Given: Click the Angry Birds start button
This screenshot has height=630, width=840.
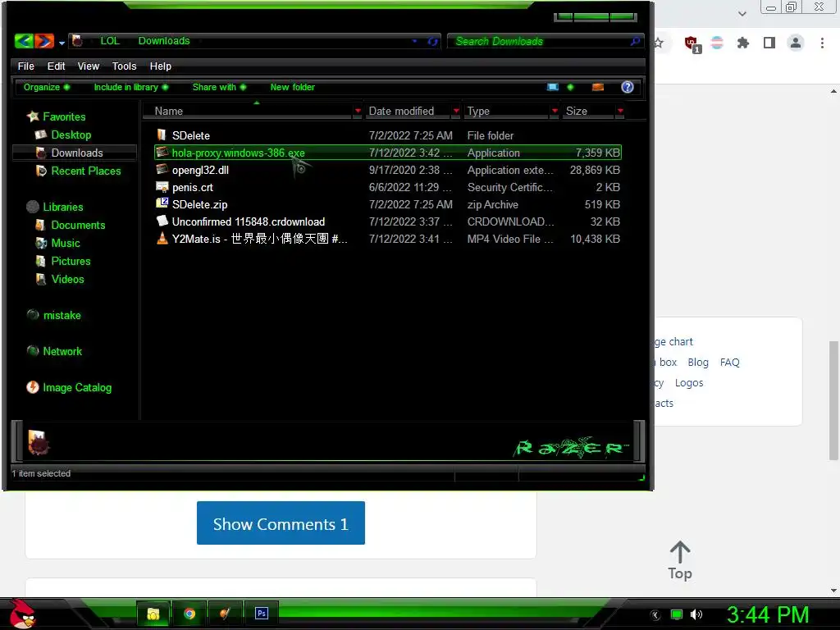Looking at the screenshot, I should 22,614.
